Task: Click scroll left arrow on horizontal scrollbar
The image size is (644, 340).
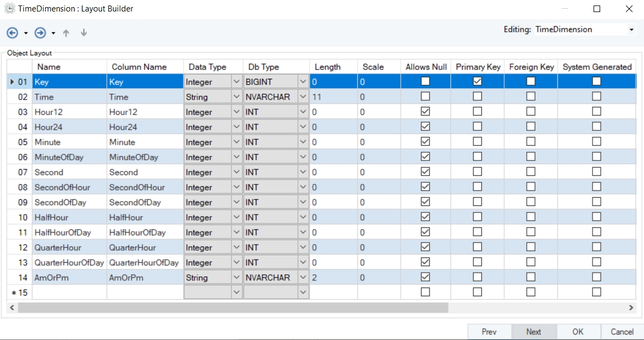Action: [12, 308]
